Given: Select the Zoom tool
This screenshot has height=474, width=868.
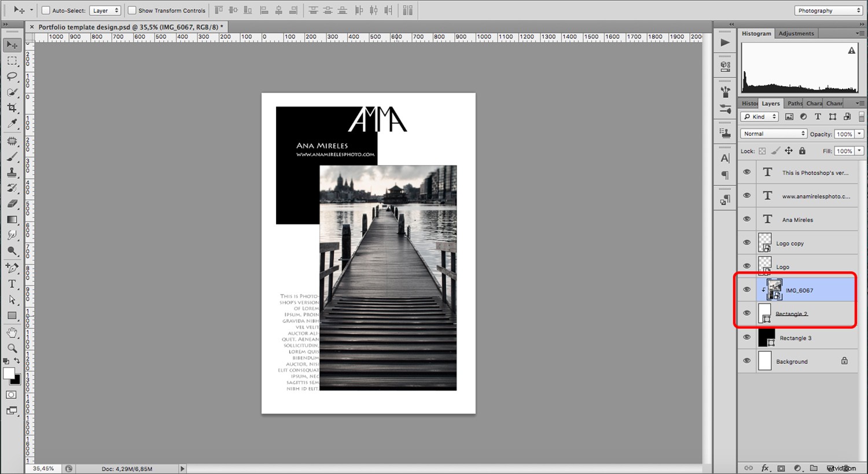Looking at the screenshot, I should tap(12, 348).
